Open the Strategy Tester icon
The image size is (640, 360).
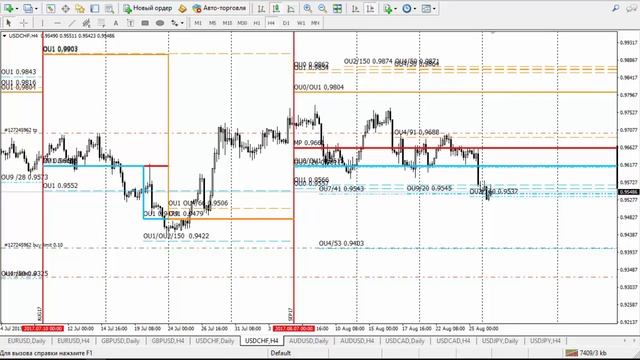pos(109,8)
